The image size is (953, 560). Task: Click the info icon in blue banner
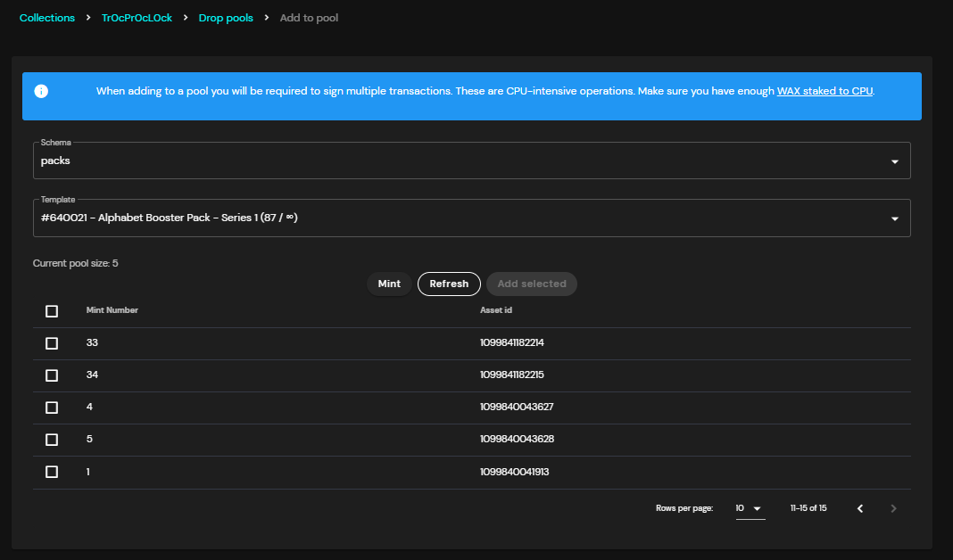point(41,91)
